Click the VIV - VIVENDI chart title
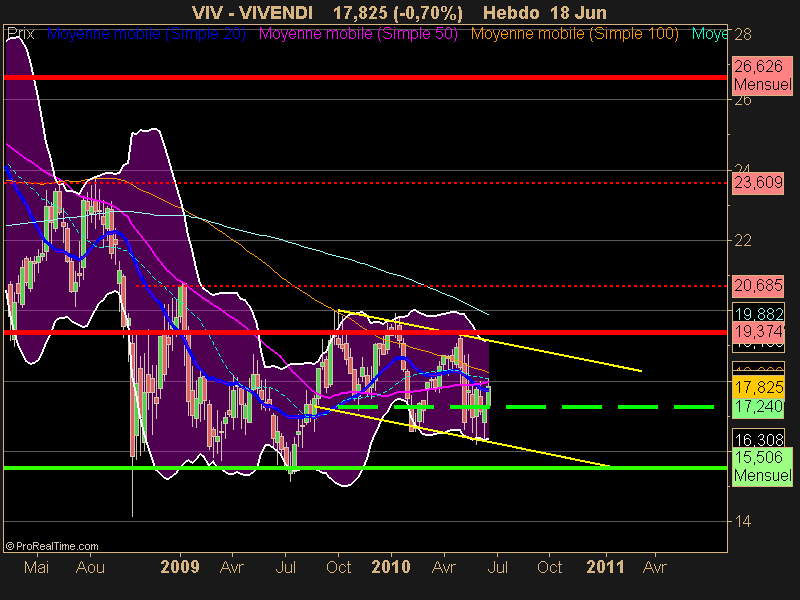 pos(252,13)
